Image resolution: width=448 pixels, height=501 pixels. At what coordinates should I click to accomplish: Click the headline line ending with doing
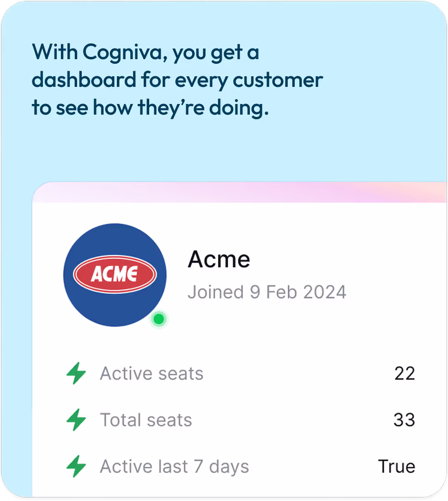tap(150, 108)
